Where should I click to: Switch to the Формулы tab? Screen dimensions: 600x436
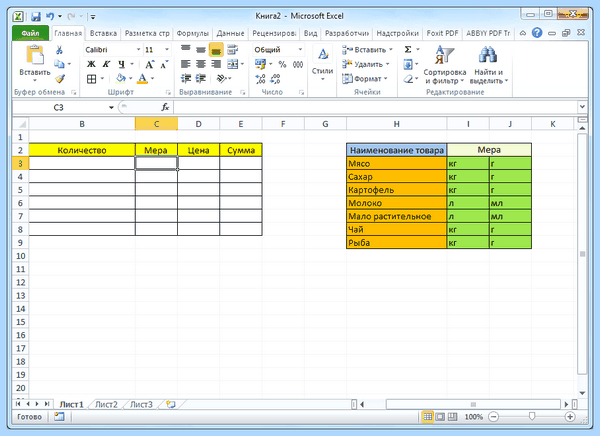click(x=192, y=33)
